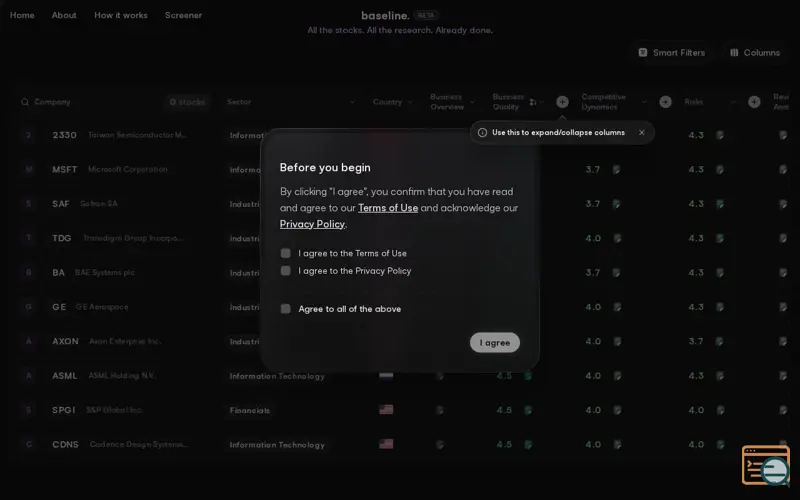The width and height of the screenshot is (800, 500).
Task: Open the Competitive Dynamics column chevron
Action: (644, 102)
